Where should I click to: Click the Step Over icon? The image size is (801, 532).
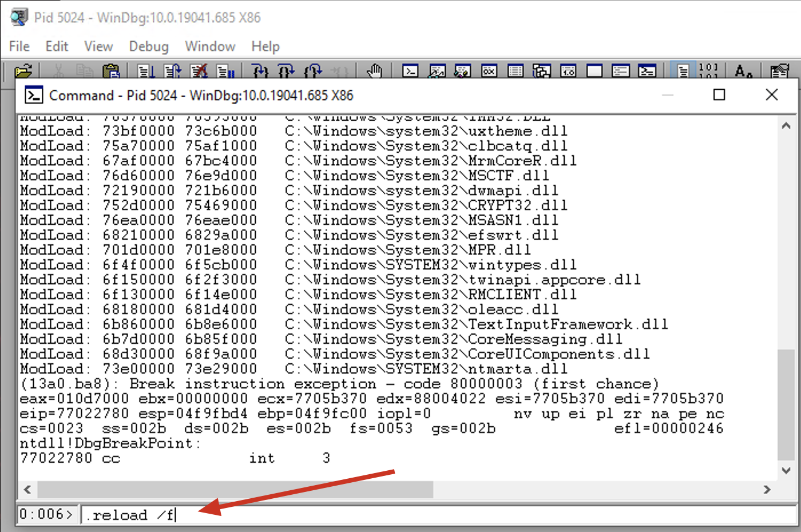pyautogui.click(x=286, y=72)
